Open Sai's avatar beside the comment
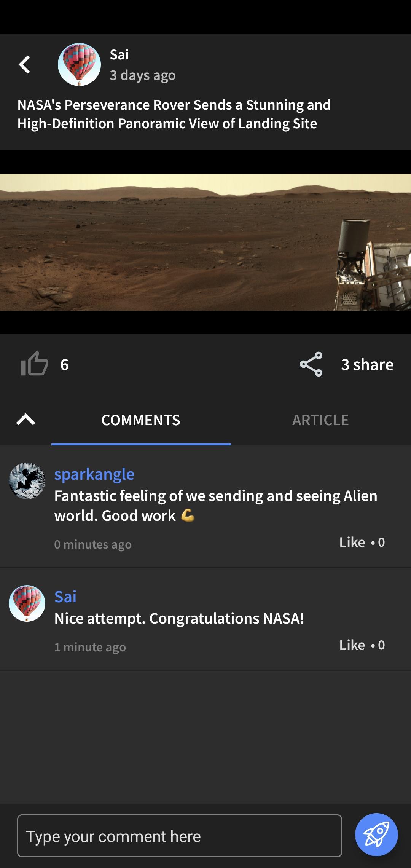This screenshot has width=411, height=868. coord(27,603)
